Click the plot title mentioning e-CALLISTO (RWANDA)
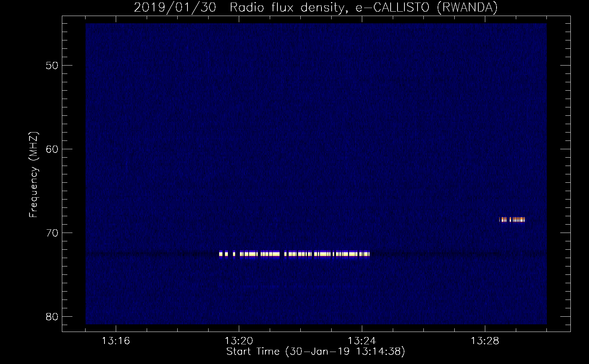The width and height of the screenshot is (589, 364). click(x=316, y=7)
